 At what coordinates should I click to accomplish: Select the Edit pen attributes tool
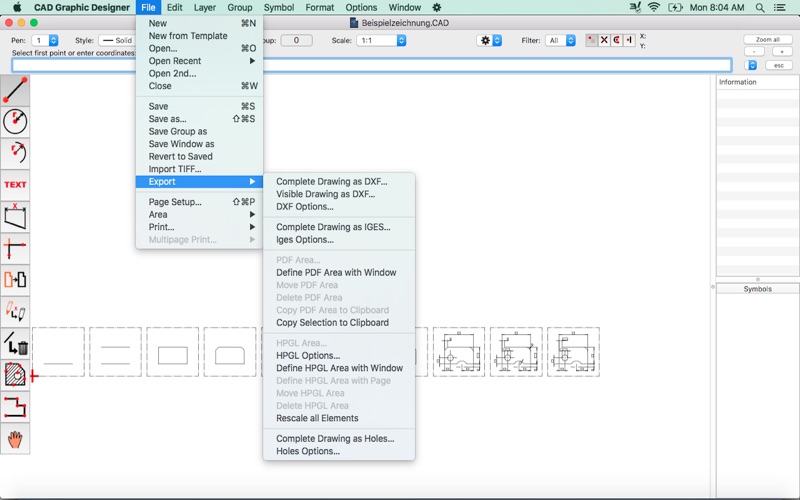15,311
